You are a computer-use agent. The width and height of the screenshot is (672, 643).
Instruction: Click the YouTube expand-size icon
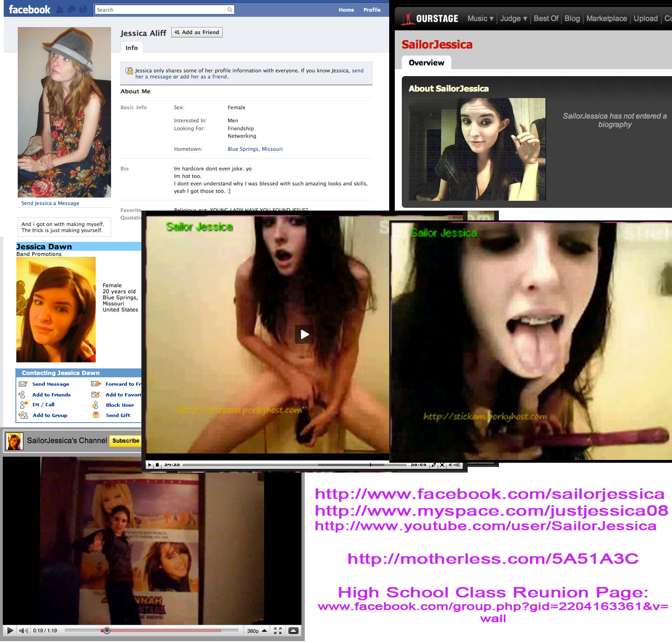click(x=278, y=631)
